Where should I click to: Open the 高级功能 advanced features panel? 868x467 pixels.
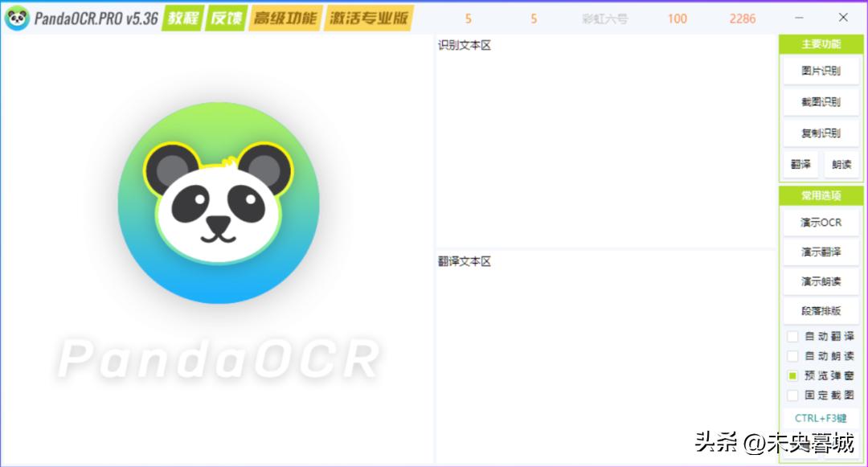click(x=285, y=16)
